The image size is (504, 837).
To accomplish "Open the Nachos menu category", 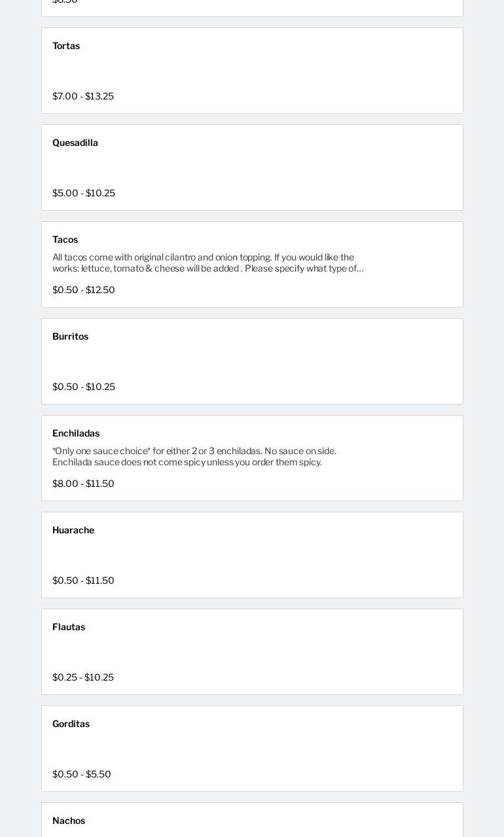I will point(69,821).
